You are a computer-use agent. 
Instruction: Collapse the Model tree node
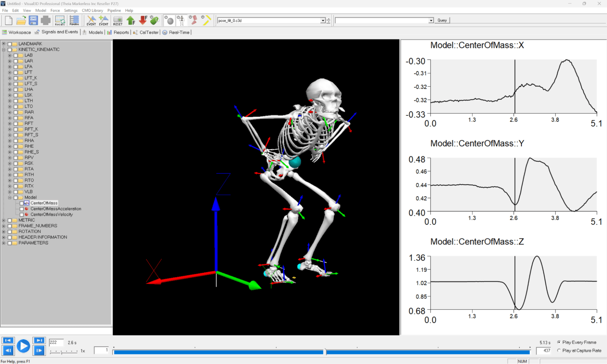point(10,197)
